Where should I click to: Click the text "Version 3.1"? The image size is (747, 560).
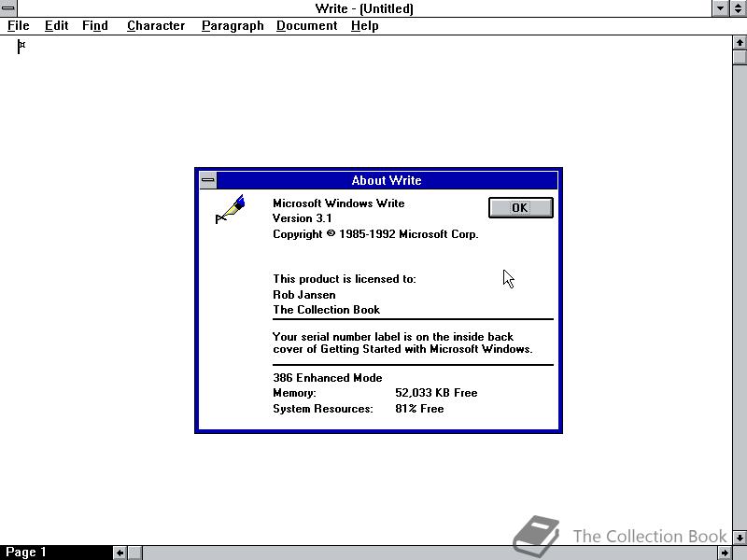(302, 218)
